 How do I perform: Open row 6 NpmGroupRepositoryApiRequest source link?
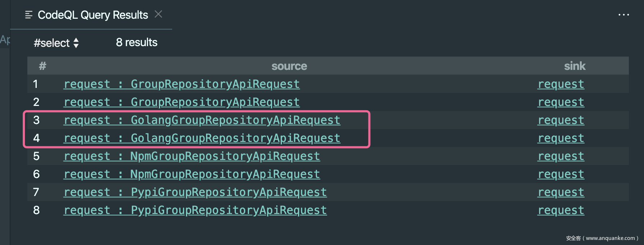192,174
